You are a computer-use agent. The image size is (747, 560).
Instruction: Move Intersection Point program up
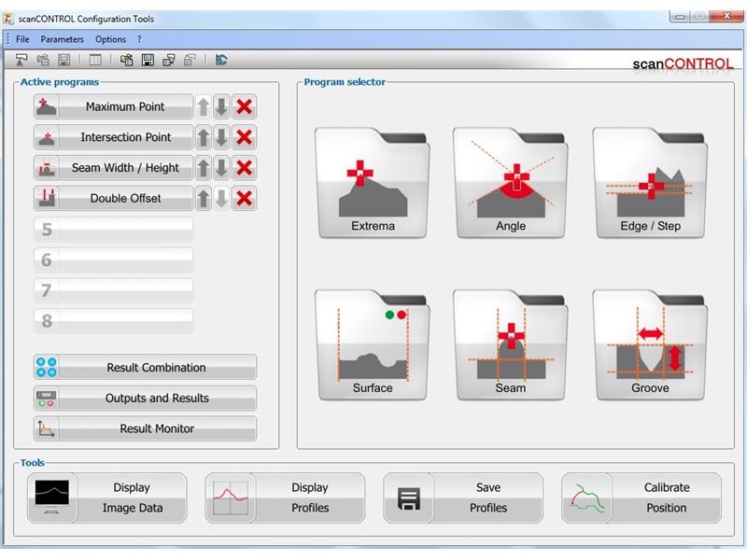204,137
